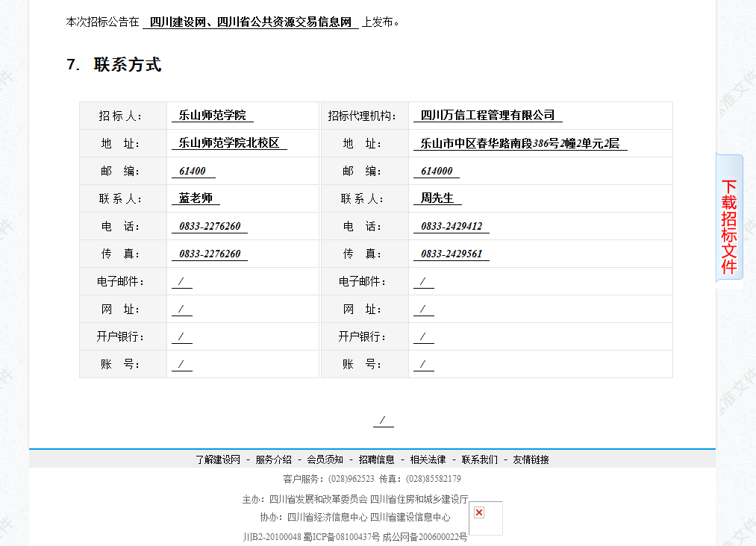Image resolution: width=756 pixels, height=546 pixels.
Task: Open the 联系我们 footer link
Action: [x=480, y=459]
